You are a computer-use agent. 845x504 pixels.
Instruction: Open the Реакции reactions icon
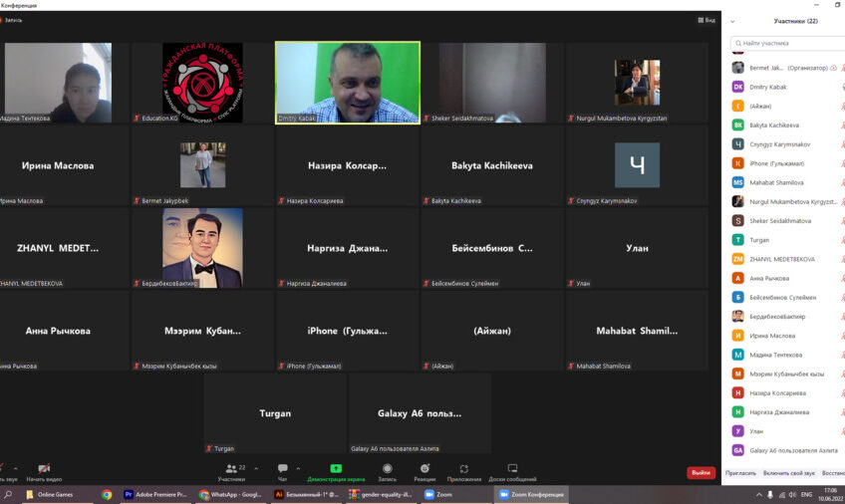[x=424, y=468]
